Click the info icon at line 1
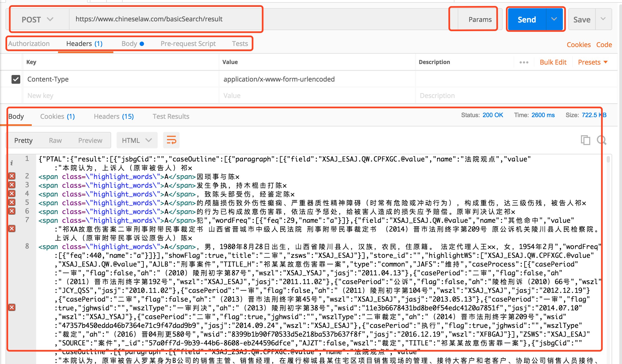Image resolution: width=622 pixels, height=364 pixels. click(12, 163)
